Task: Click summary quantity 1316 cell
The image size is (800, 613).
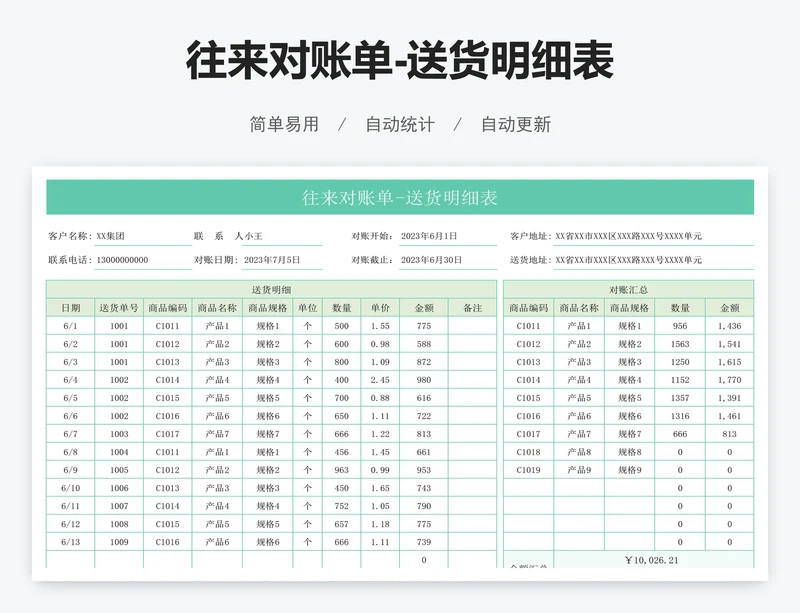Action: pos(680,416)
